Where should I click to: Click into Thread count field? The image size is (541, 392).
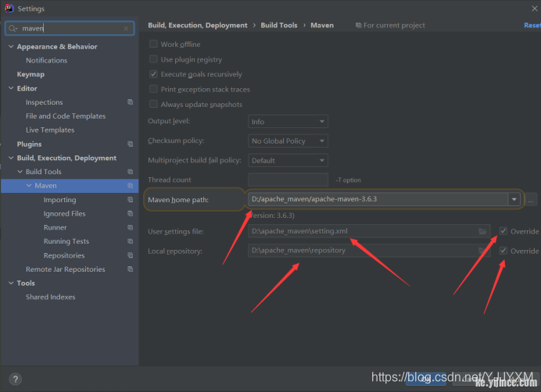pyautogui.click(x=288, y=180)
